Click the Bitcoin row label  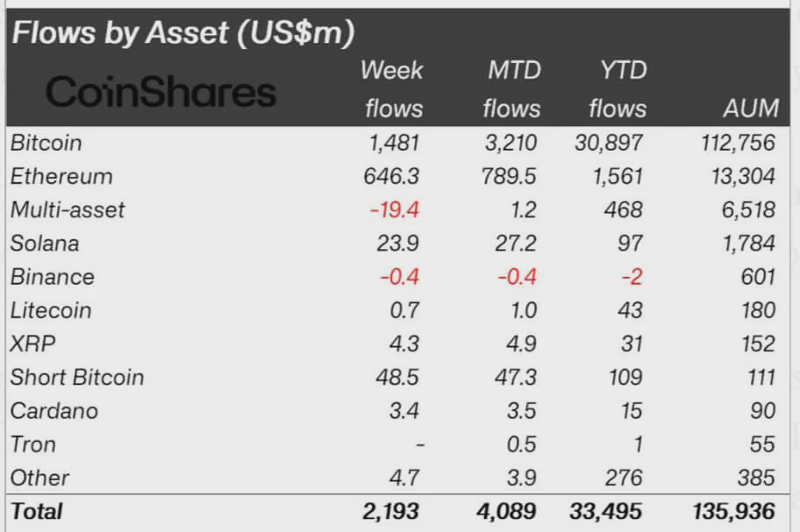46,142
